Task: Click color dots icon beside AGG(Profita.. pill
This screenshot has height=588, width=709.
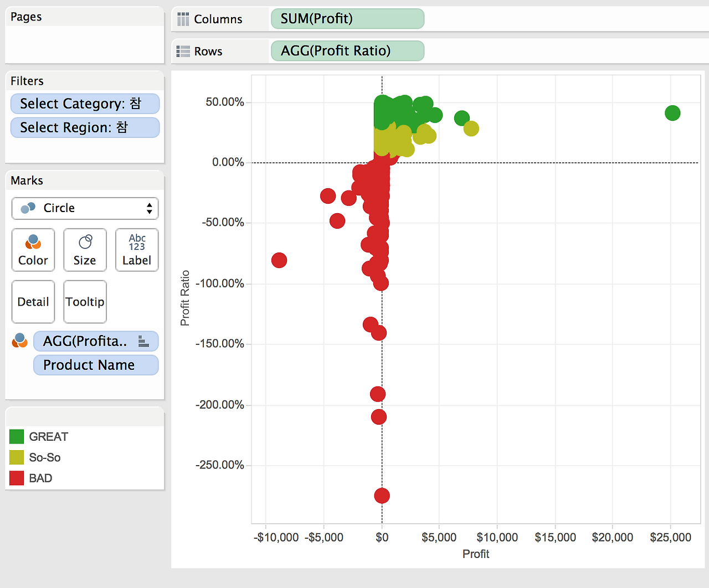Action: 20,341
